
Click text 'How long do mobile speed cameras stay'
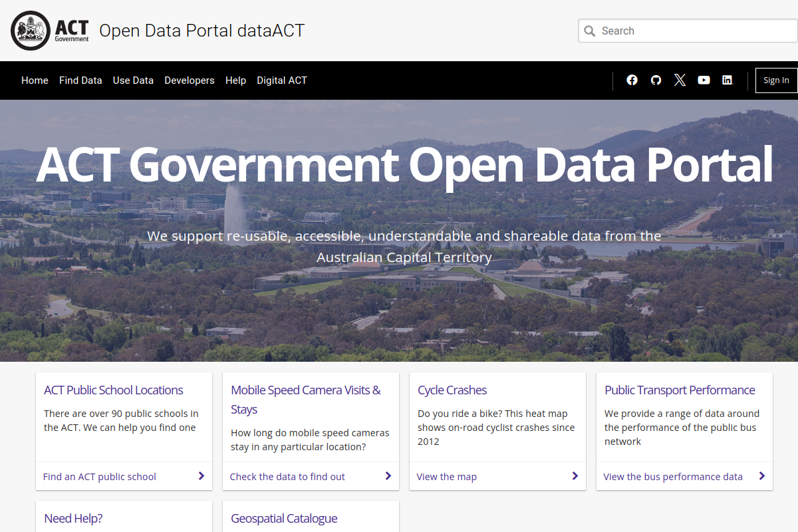tap(310, 440)
